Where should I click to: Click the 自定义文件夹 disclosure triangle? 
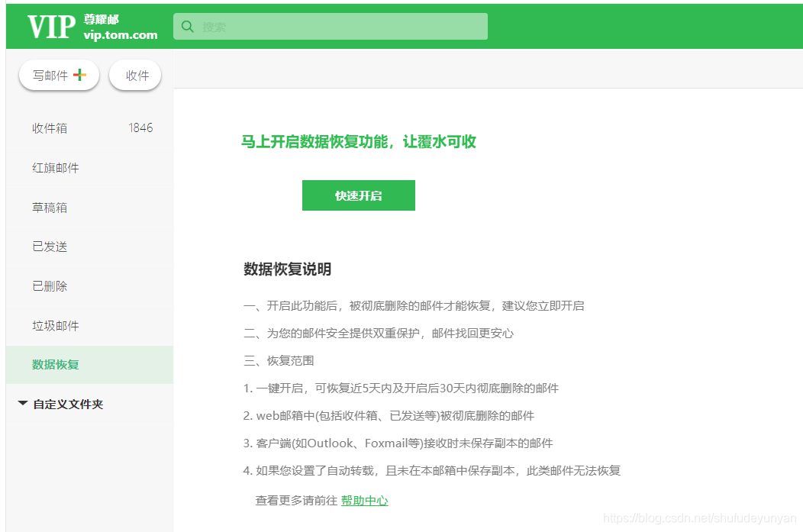(22, 403)
